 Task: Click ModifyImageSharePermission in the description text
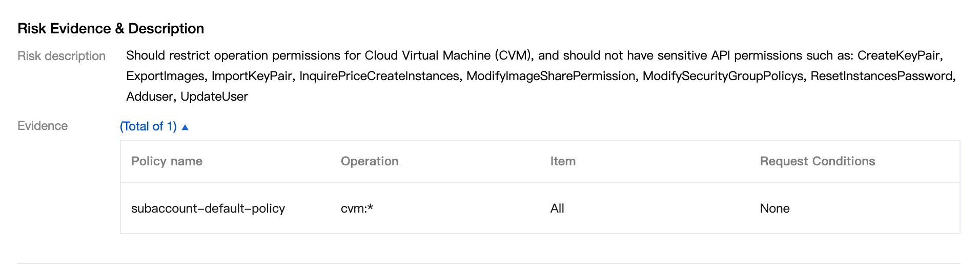[550, 76]
